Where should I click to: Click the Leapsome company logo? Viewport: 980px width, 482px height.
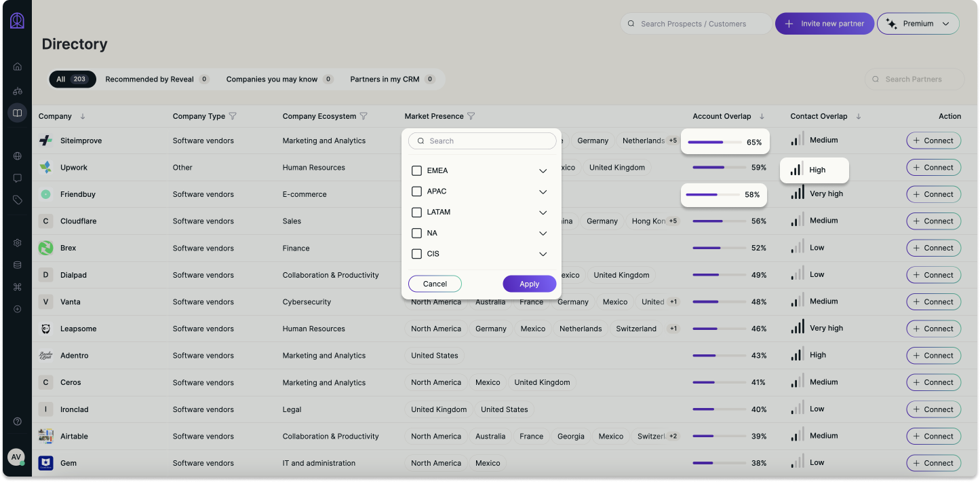pyautogui.click(x=45, y=329)
